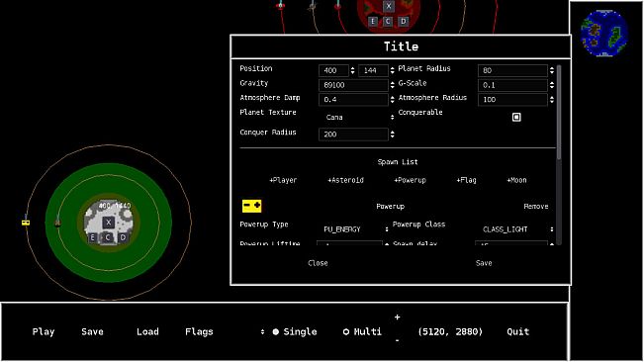This screenshot has height=362, width=644.
Task: Click the Atmosphere Radius stepper arrows
Action: pos(552,99)
